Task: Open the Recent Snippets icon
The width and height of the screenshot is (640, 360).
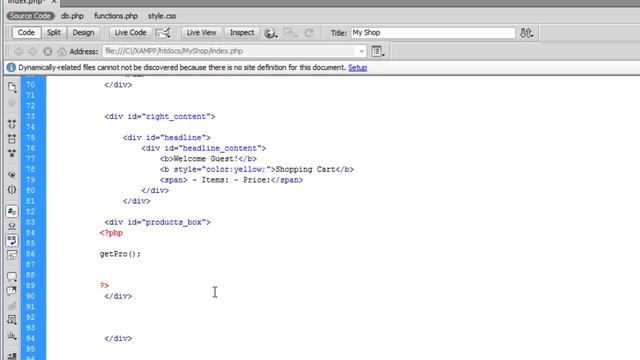Action: click(x=12, y=320)
